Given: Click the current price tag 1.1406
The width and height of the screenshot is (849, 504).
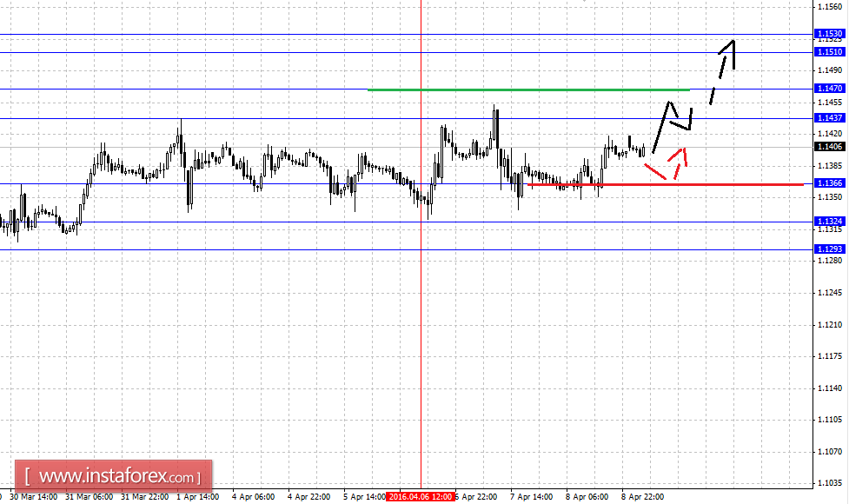Looking at the screenshot, I should (830, 147).
